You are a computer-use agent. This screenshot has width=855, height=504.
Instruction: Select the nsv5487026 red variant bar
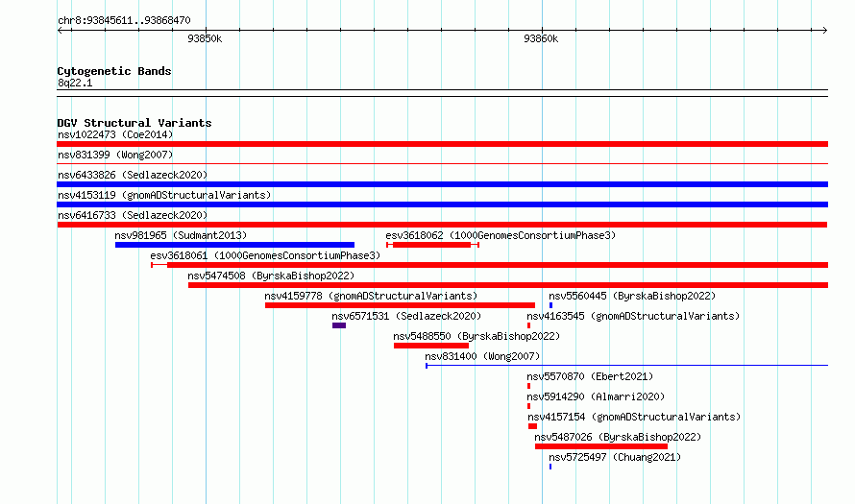[x=600, y=446]
